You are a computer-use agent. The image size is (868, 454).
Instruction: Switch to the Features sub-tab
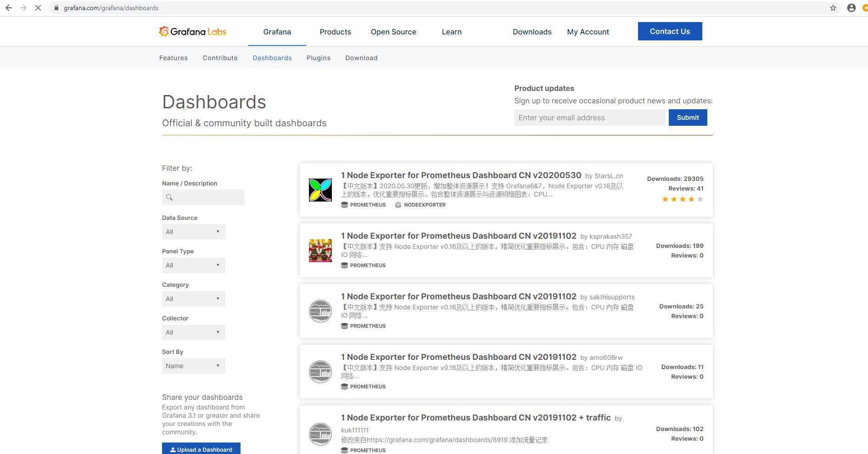(x=174, y=58)
